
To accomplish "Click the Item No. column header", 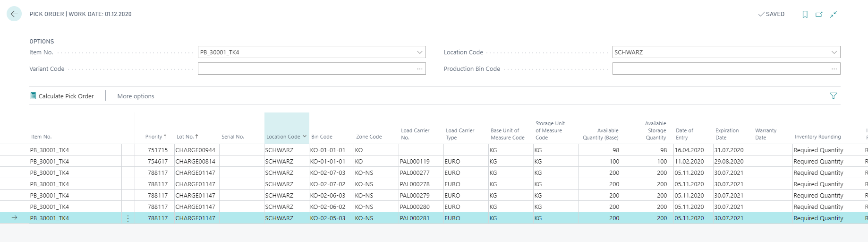I will click(41, 137).
